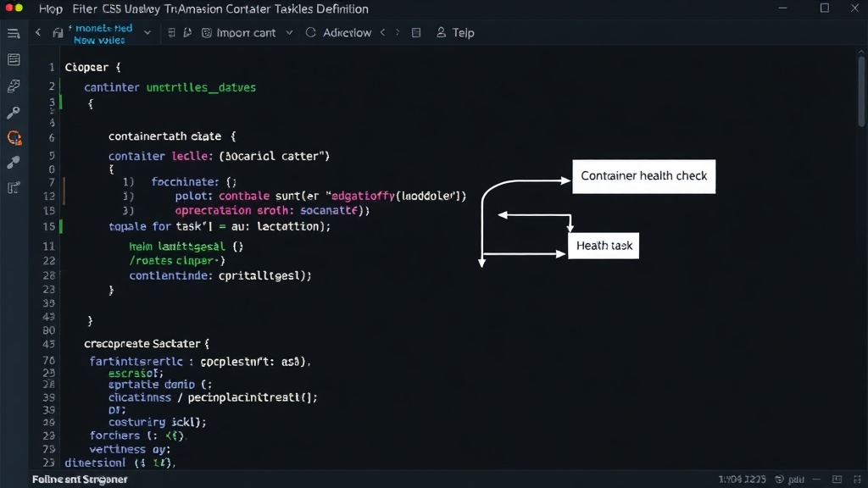868x488 pixels.
Task: Expand the Import cant dropdown arrow
Action: coord(289,33)
